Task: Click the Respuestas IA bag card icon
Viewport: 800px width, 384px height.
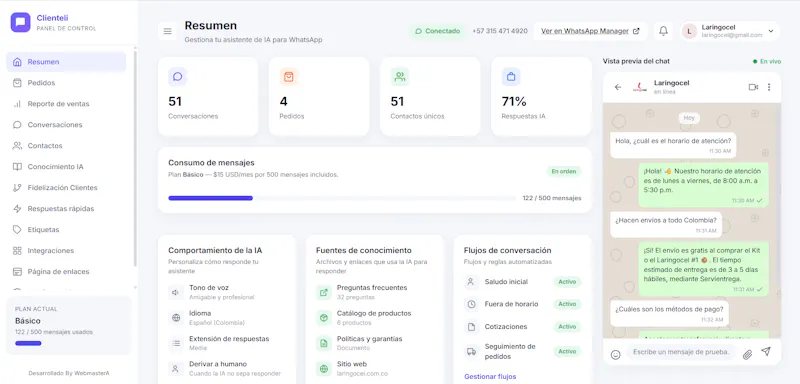Action: (511, 77)
